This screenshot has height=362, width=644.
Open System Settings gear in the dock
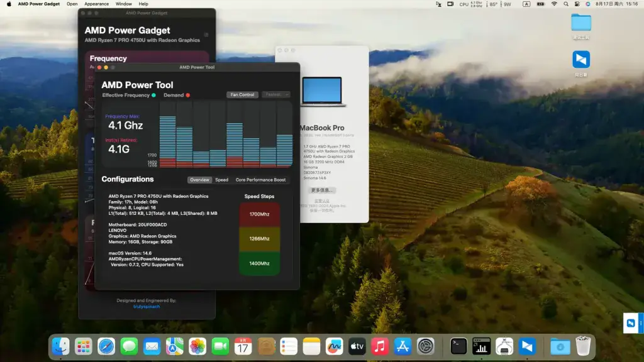click(426, 346)
